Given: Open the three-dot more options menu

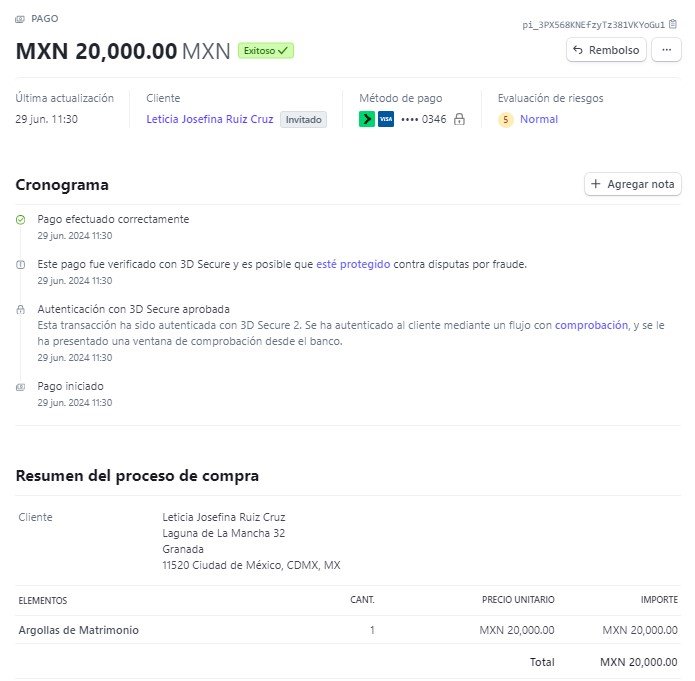Looking at the screenshot, I should [x=666, y=50].
